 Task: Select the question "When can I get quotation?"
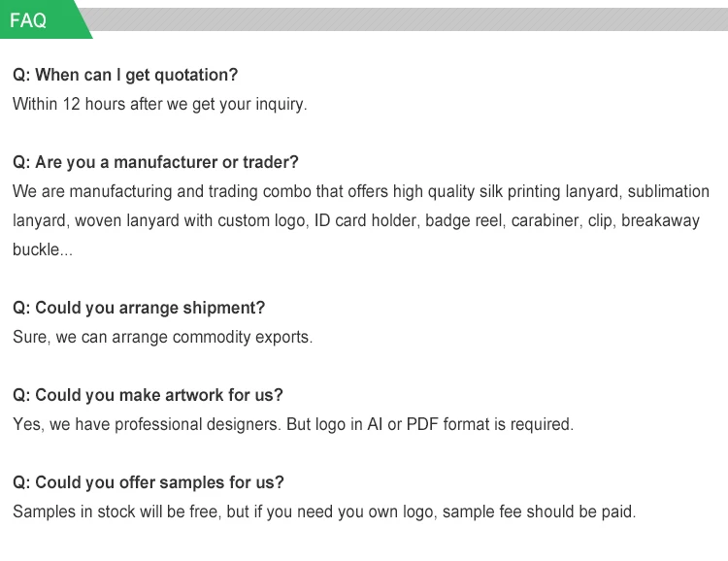(x=124, y=75)
